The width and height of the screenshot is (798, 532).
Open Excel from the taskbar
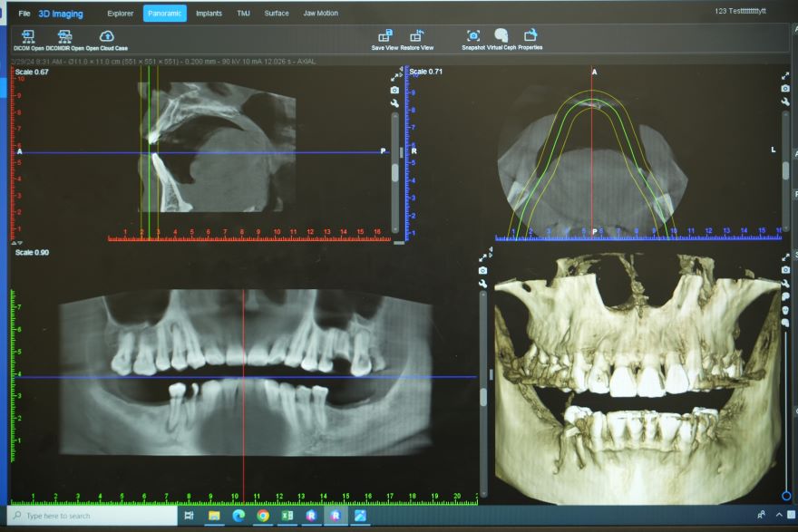pos(287,516)
